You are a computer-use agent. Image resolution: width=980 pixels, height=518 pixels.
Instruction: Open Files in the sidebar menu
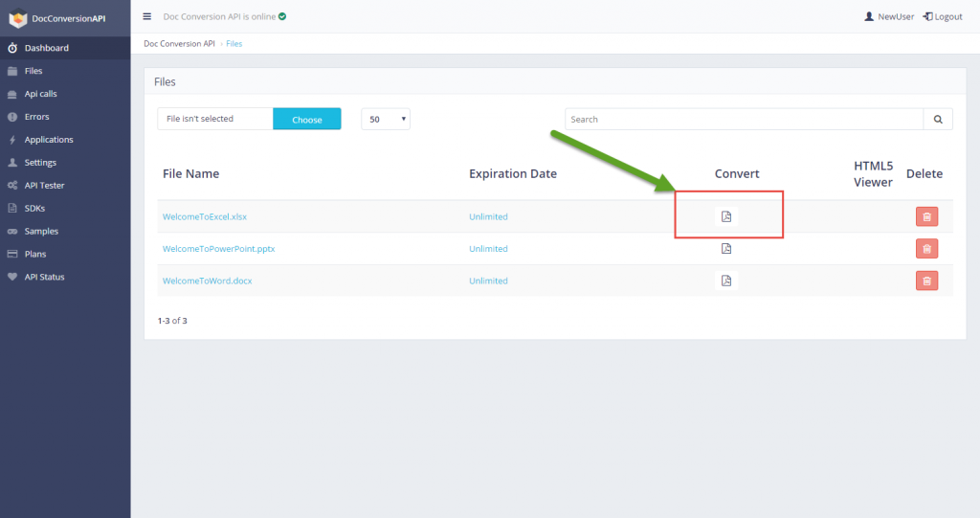click(65, 71)
